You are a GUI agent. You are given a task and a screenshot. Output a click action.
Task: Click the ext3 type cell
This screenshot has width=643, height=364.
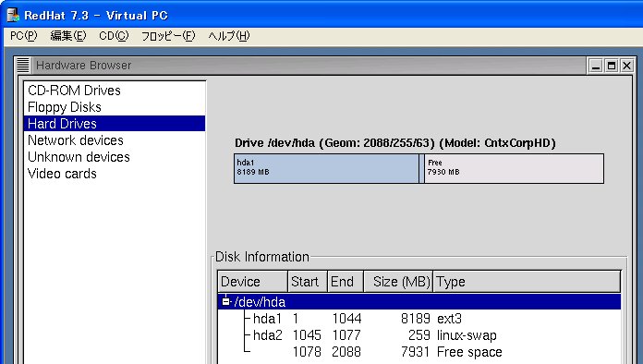(449, 319)
